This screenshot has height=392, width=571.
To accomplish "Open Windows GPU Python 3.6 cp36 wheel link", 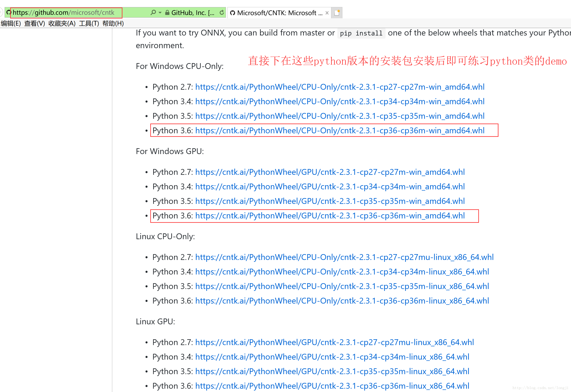I will tap(330, 216).
